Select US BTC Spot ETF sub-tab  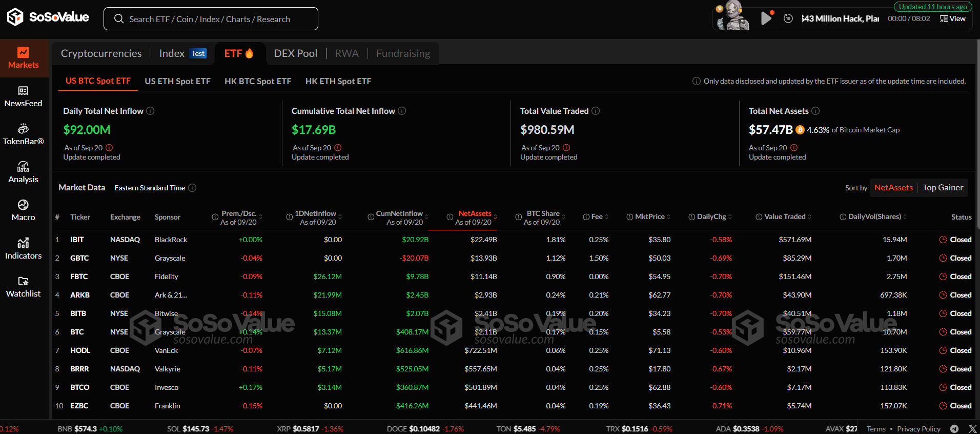coord(98,81)
